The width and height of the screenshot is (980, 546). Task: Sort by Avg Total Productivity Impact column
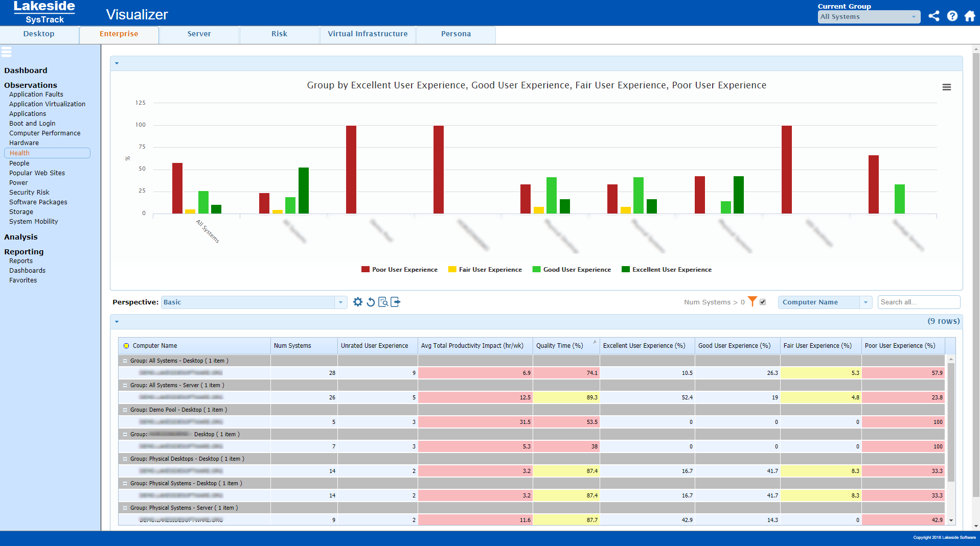point(475,346)
